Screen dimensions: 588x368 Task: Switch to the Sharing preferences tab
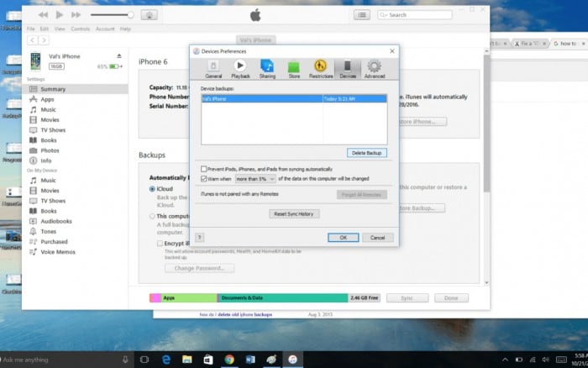267,69
